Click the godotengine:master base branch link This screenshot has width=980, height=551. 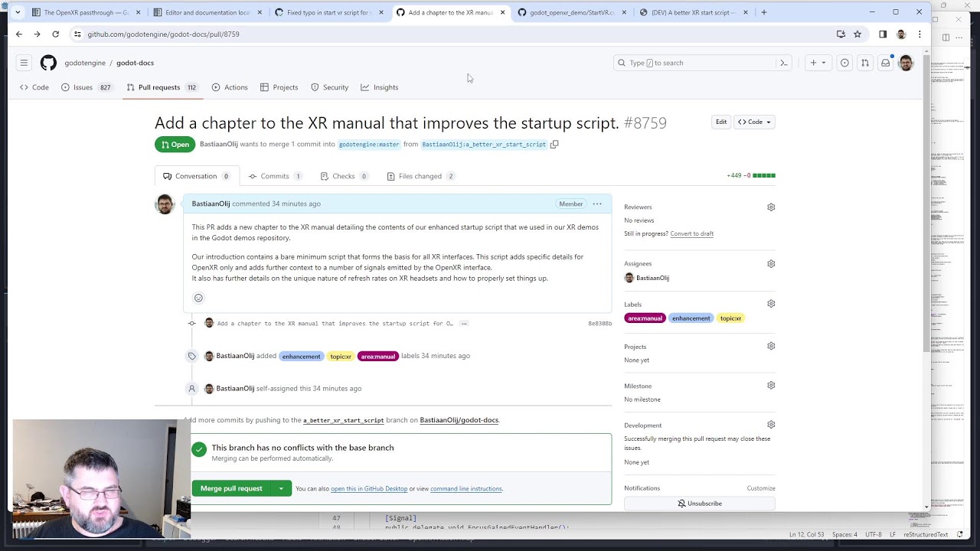(369, 144)
